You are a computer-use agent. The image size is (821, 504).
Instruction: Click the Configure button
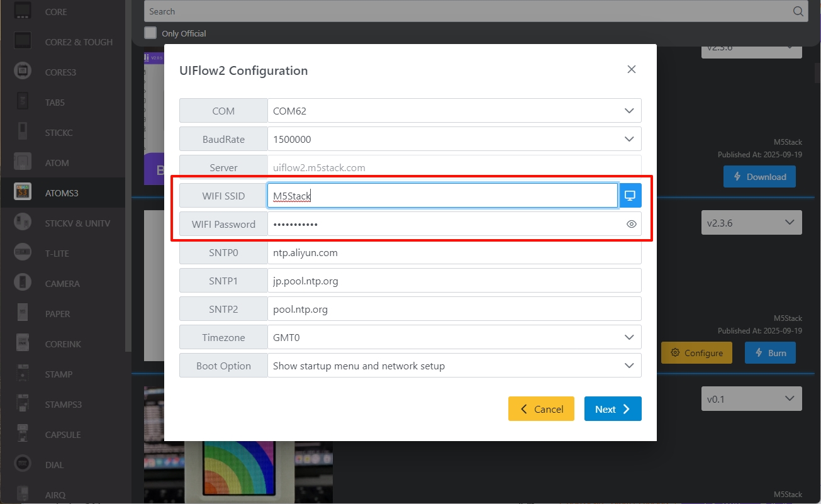point(696,353)
